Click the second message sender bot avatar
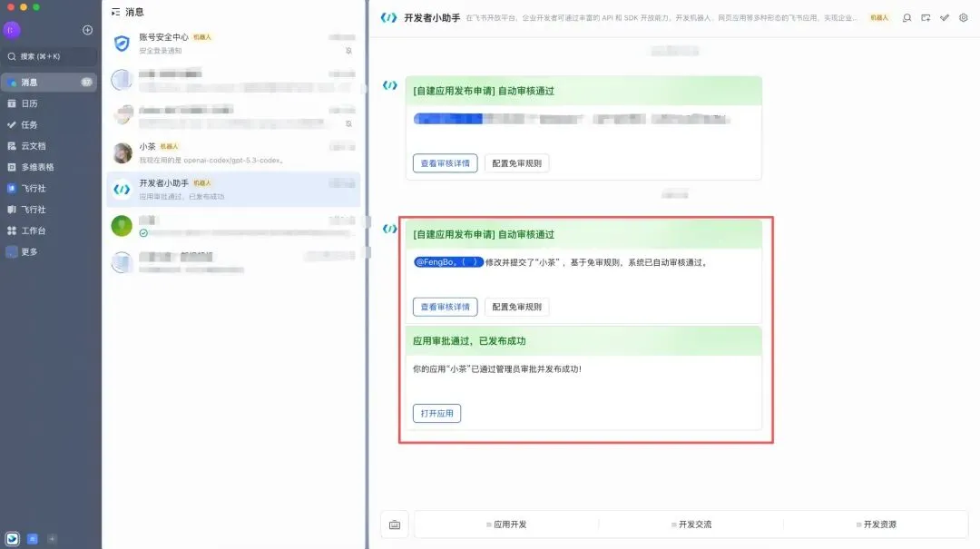The width and height of the screenshot is (980, 549). [x=390, y=229]
